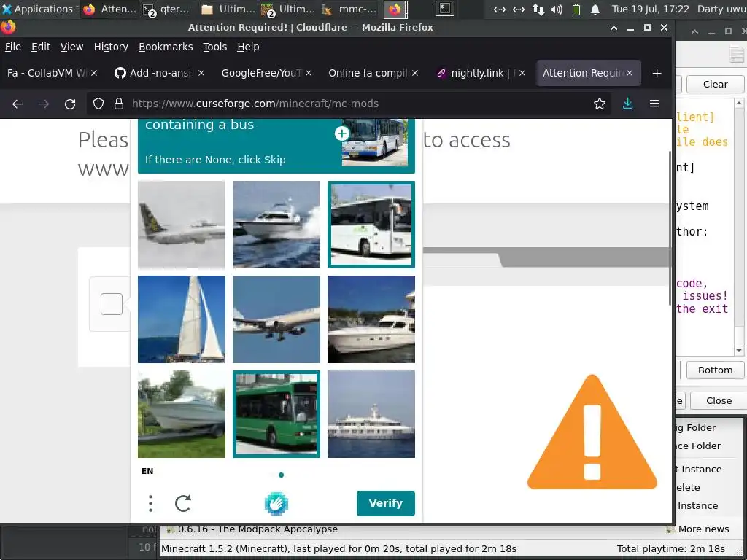Switch to the qterminal taskbar item
This screenshot has height=560, width=747.
click(167, 9)
